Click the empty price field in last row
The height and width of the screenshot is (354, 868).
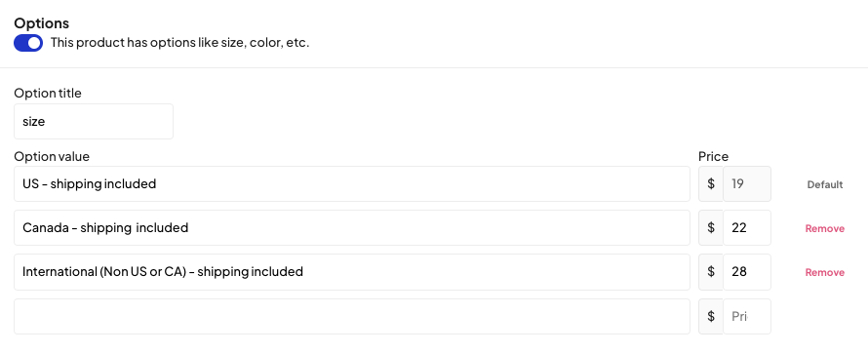tap(747, 316)
